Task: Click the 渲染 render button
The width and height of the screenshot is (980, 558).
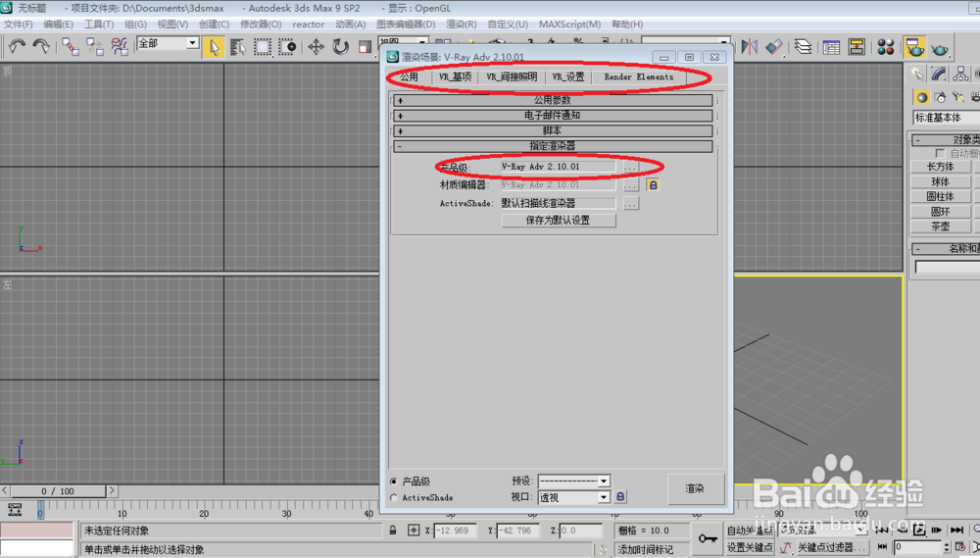Action: (x=695, y=488)
